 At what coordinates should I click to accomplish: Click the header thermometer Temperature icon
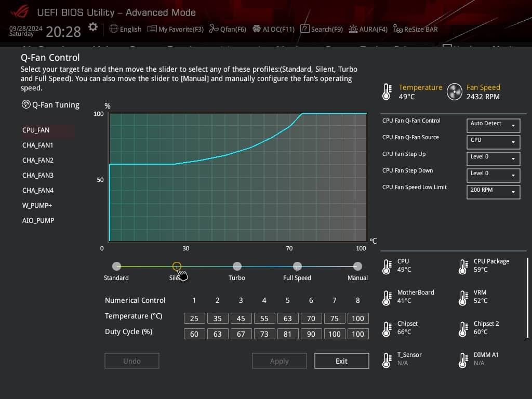(x=387, y=92)
